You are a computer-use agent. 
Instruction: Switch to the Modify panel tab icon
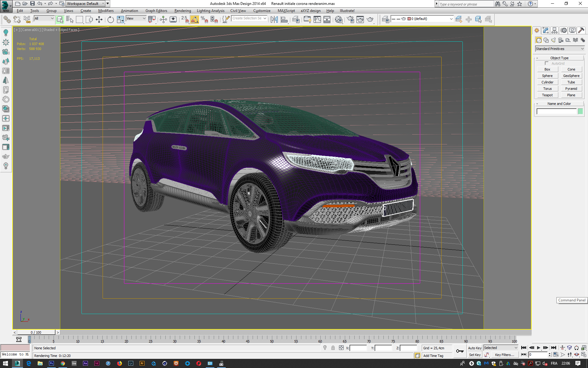545,30
